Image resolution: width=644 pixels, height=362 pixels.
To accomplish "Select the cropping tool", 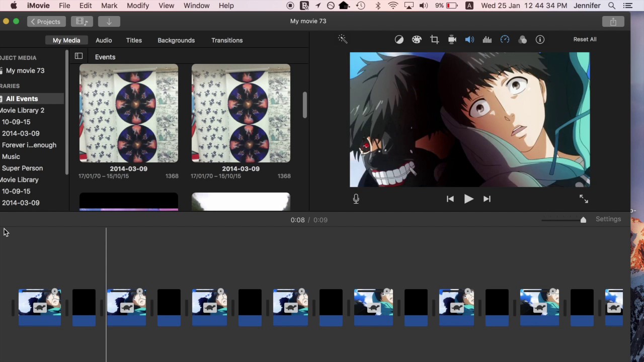I will tap(434, 40).
